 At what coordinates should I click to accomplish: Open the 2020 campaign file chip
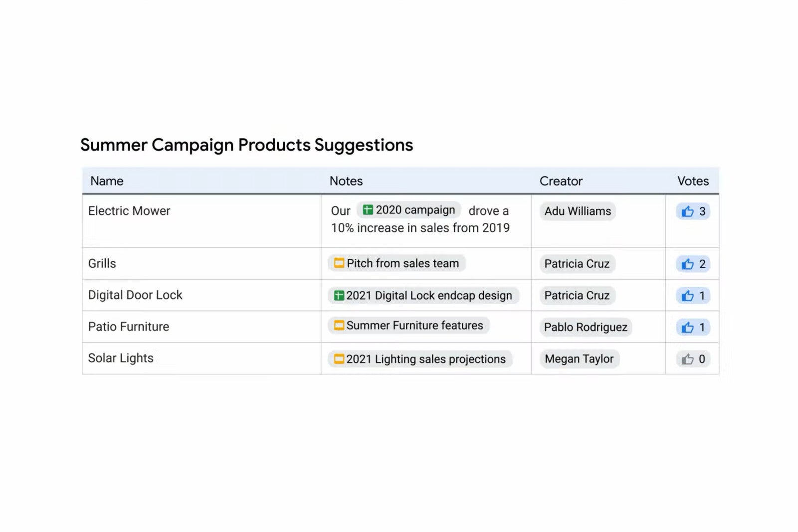tap(409, 210)
